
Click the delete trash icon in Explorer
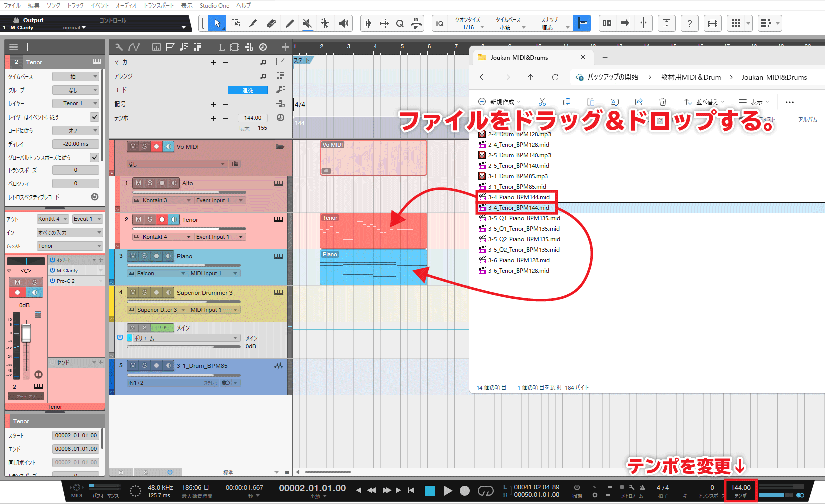tap(663, 102)
